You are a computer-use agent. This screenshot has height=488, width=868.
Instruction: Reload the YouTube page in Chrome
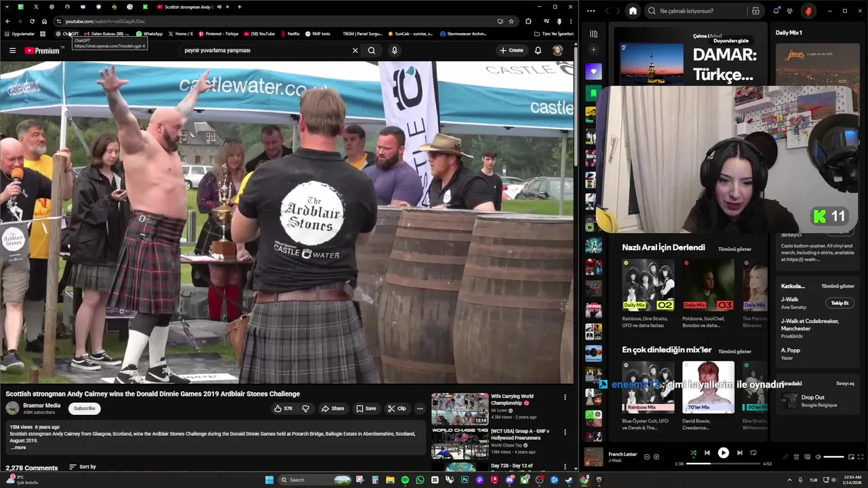[31, 22]
